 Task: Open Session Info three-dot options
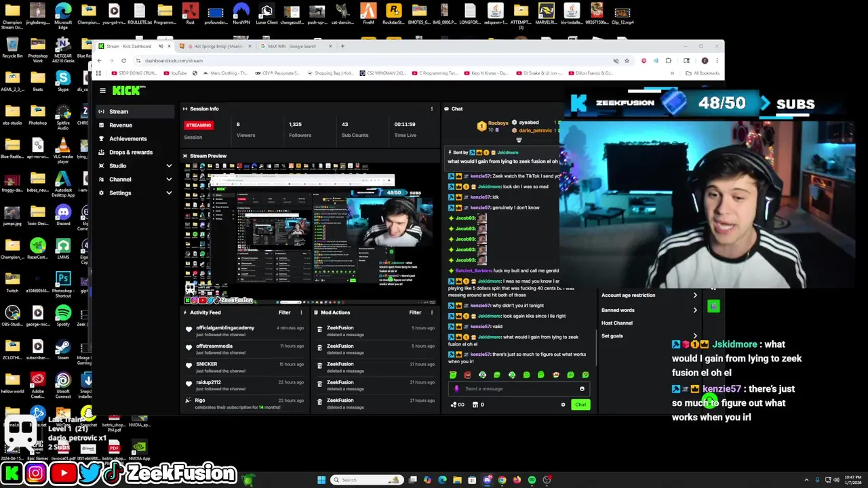[431, 108]
